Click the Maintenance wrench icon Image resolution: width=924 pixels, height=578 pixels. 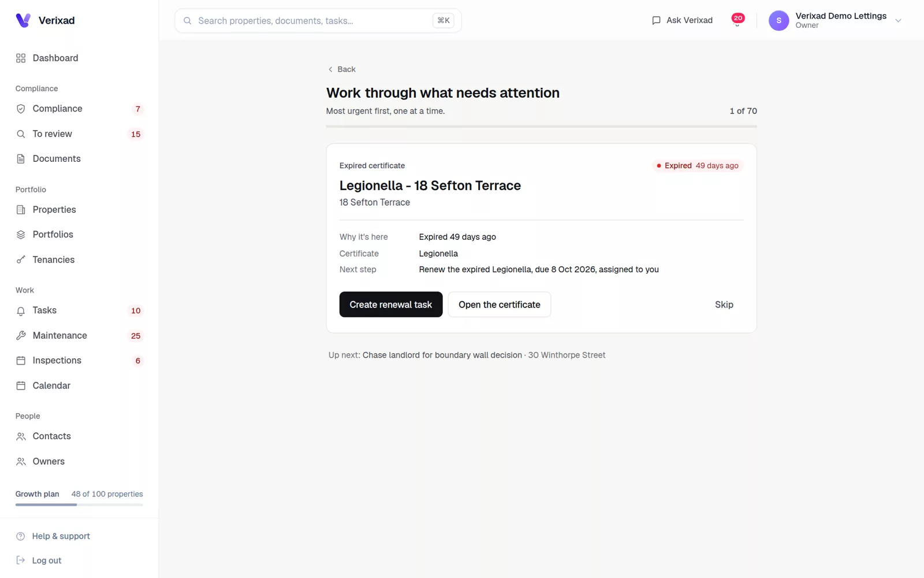click(x=21, y=336)
